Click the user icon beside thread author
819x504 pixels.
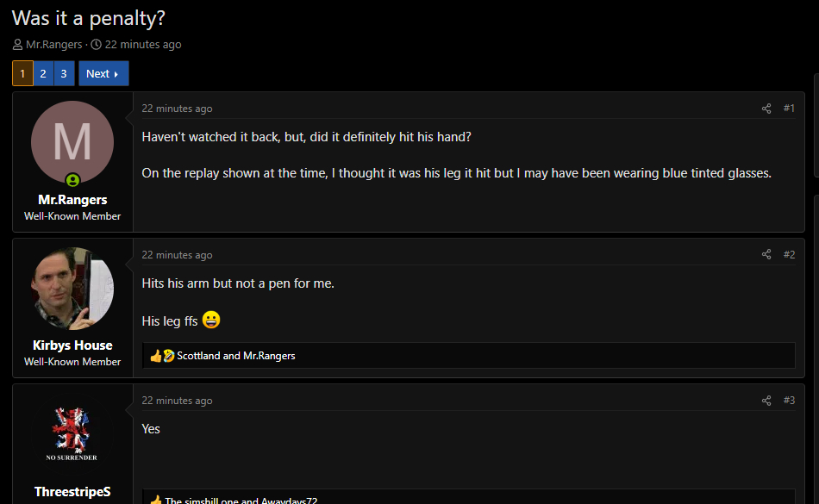pyautogui.click(x=17, y=45)
